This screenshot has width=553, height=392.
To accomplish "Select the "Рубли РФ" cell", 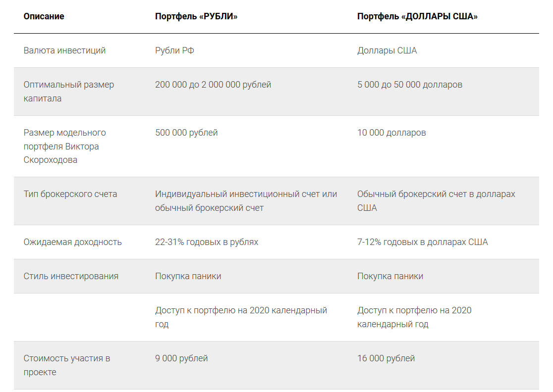I will (174, 50).
